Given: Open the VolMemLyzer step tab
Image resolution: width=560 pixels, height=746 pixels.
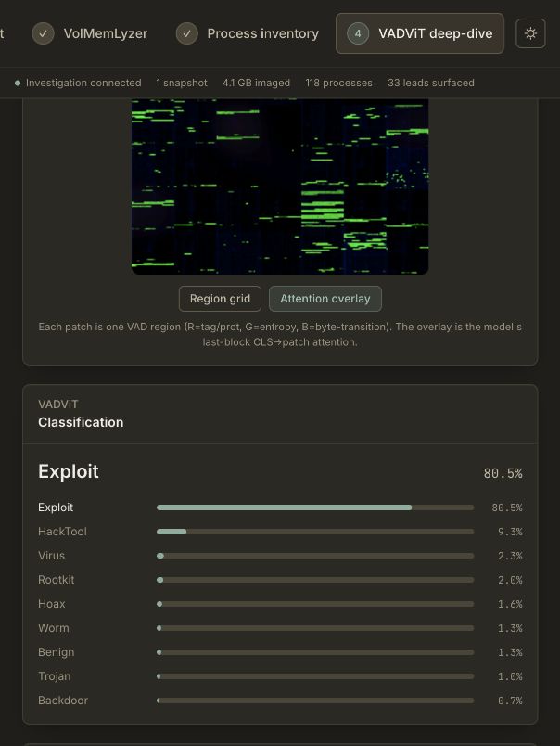Looking at the screenshot, I should 90,33.
